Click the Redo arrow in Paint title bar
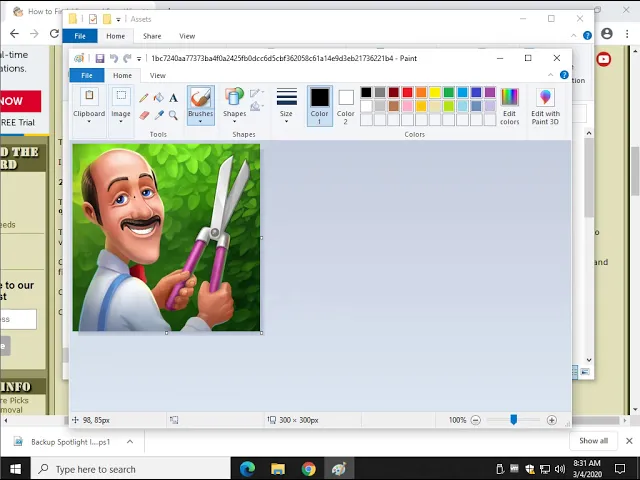Image resolution: width=640 pixels, height=480 pixels. (x=127, y=58)
